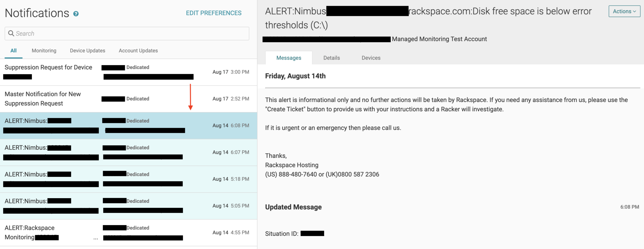Select the Nimbus alert from 6:07 PM
Image resolution: width=644 pixels, height=249 pixels.
pos(129,152)
